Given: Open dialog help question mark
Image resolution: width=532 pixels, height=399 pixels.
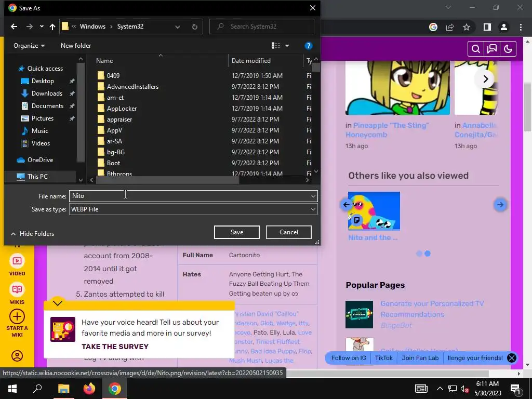Looking at the screenshot, I should [x=308, y=46].
